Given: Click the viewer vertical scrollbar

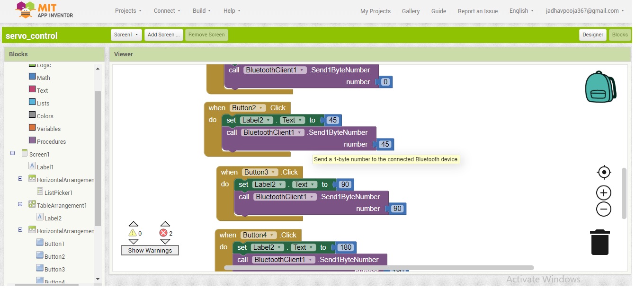Looking at the screenshot, I should (624, 193).
